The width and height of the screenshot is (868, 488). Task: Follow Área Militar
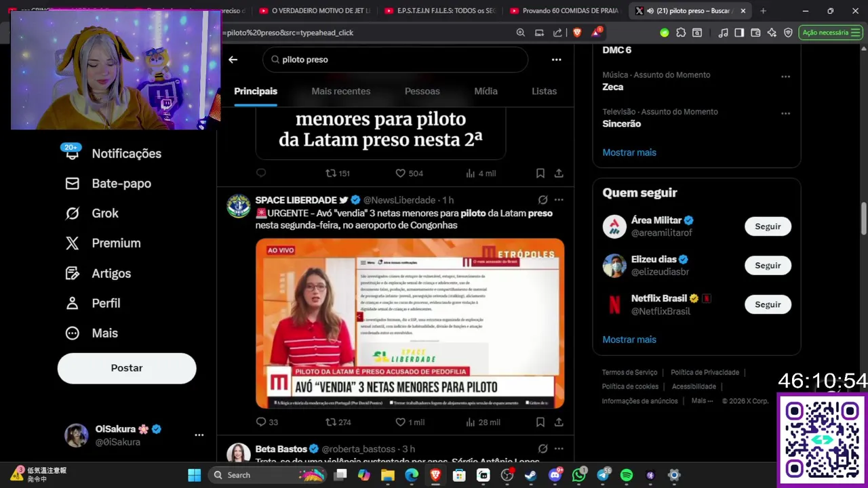[768, 226]
